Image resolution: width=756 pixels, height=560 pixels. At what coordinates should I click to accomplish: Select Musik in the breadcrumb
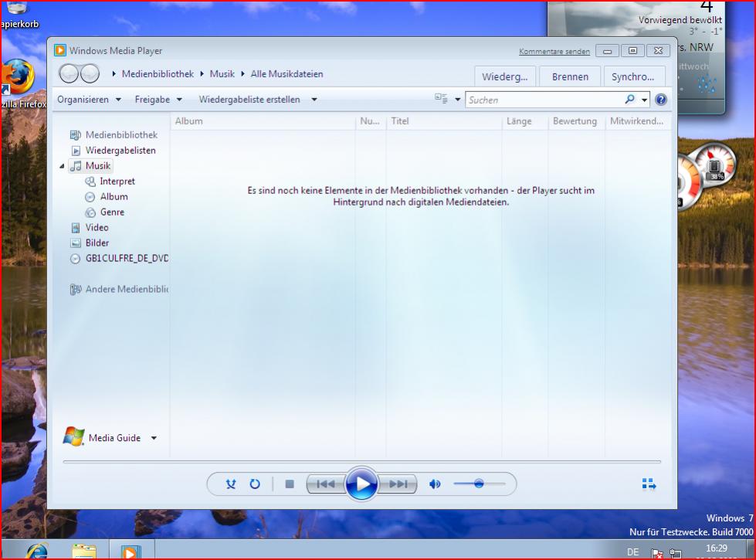[x=222, y=74]
